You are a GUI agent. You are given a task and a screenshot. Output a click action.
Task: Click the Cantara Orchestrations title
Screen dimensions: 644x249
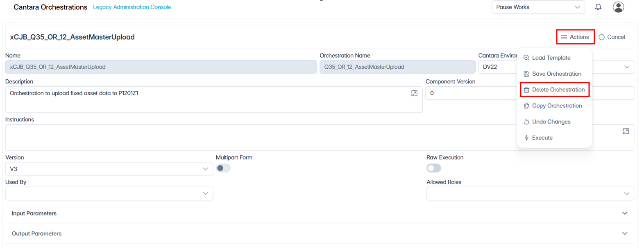(x=50, y=7)
